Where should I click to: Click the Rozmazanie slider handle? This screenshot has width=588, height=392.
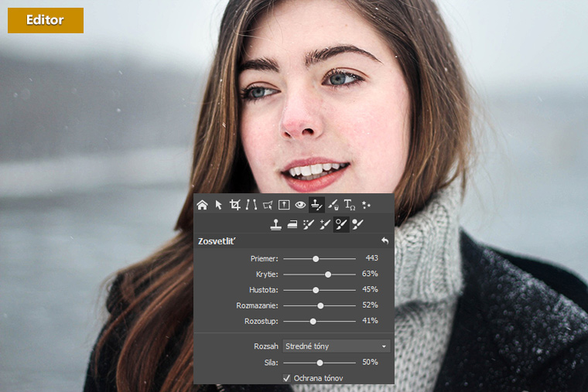320,306
